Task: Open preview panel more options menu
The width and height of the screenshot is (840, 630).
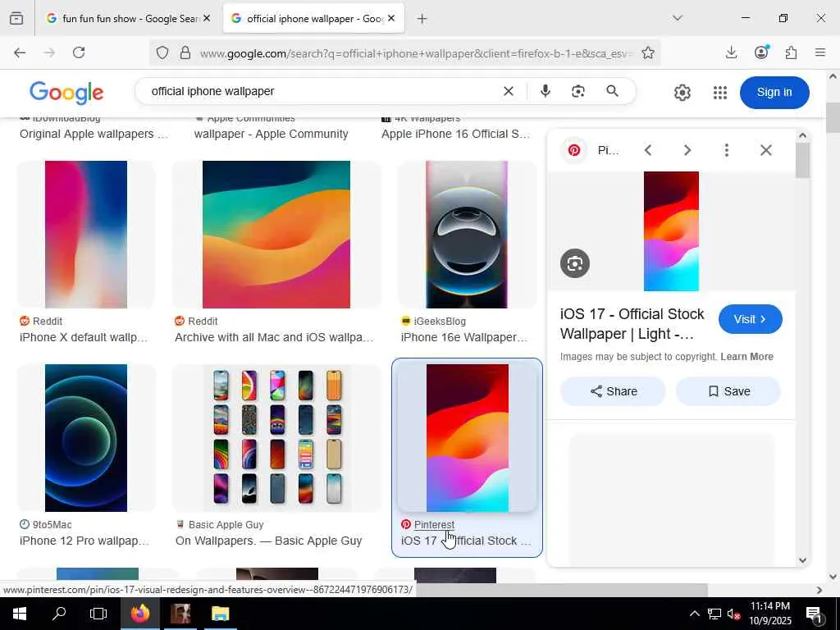Action: 727,150
